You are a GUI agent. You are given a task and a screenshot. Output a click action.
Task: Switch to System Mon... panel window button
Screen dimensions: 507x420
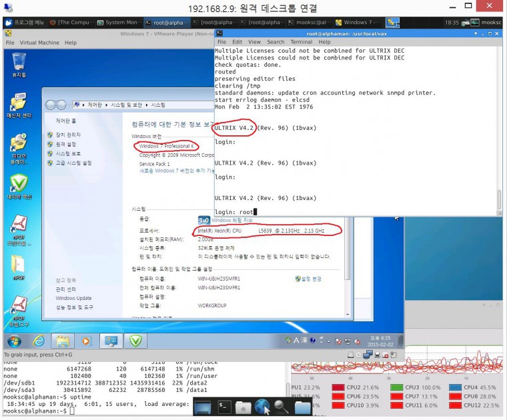(119, 22)
